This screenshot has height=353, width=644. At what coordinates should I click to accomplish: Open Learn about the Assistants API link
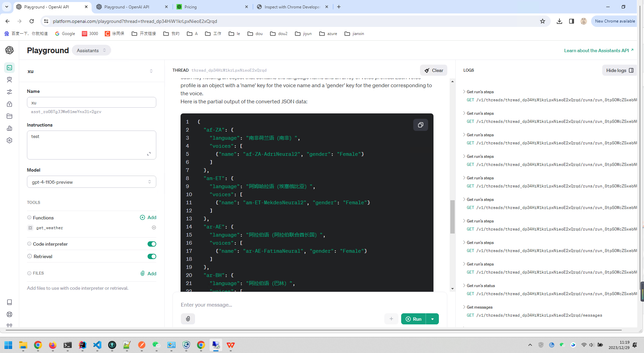[599, 50]
